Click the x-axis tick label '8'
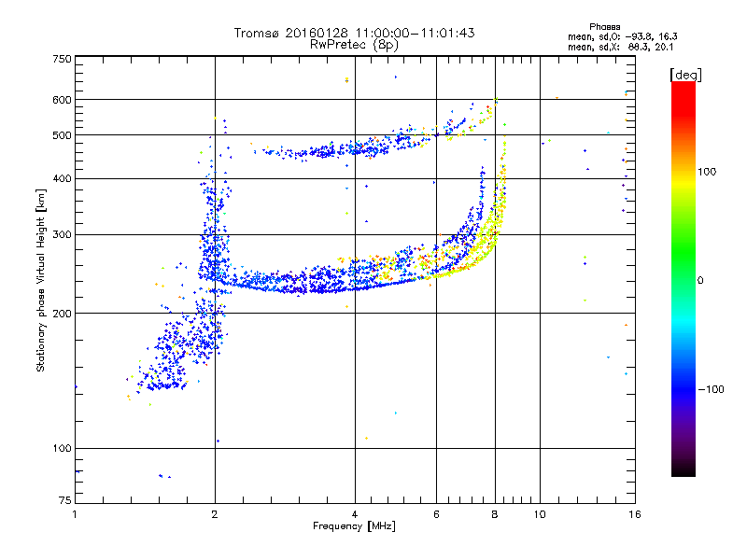Image resolution: width=747 pixels, height=560 pixels. [495, 514]
